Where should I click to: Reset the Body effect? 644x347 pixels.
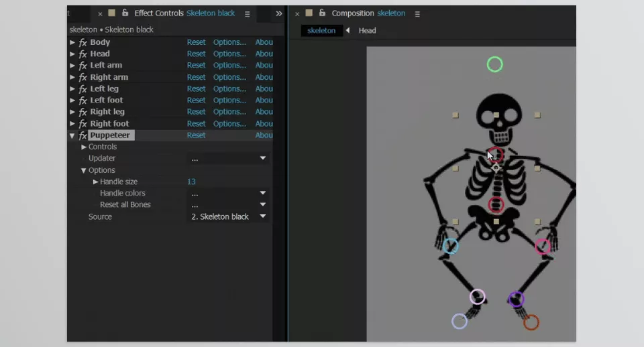click(196, 42)
